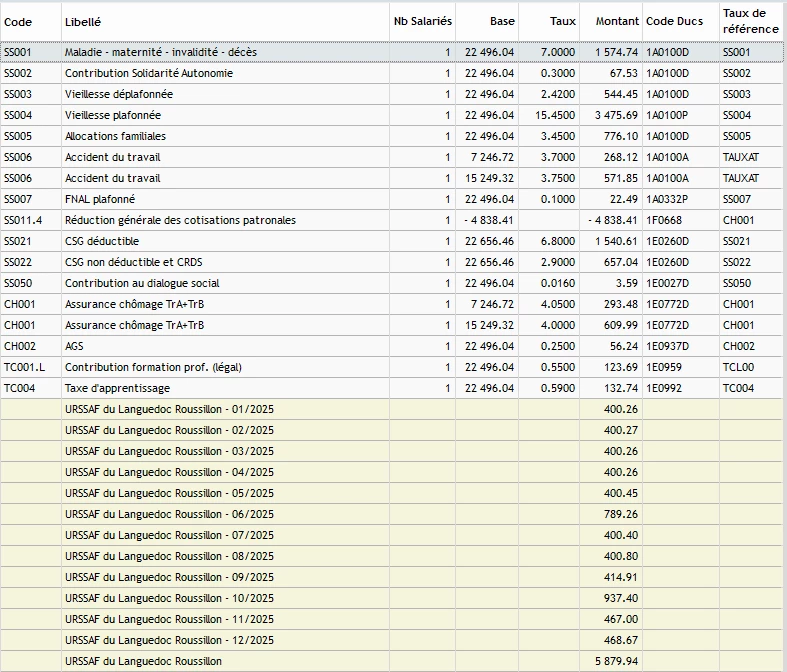
Task: Select Réduction générale des cotisations patronales
Action: (x=391, y=220)
